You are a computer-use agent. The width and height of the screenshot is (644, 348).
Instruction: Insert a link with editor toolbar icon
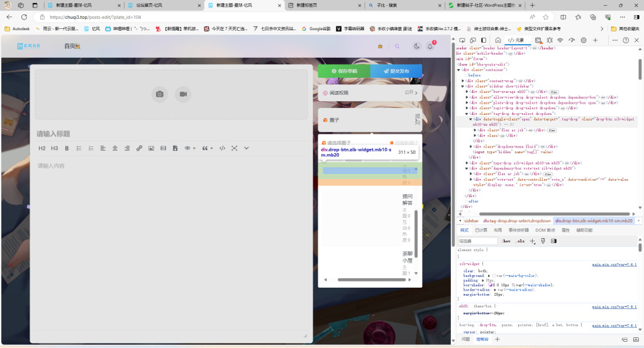point(139,148)
